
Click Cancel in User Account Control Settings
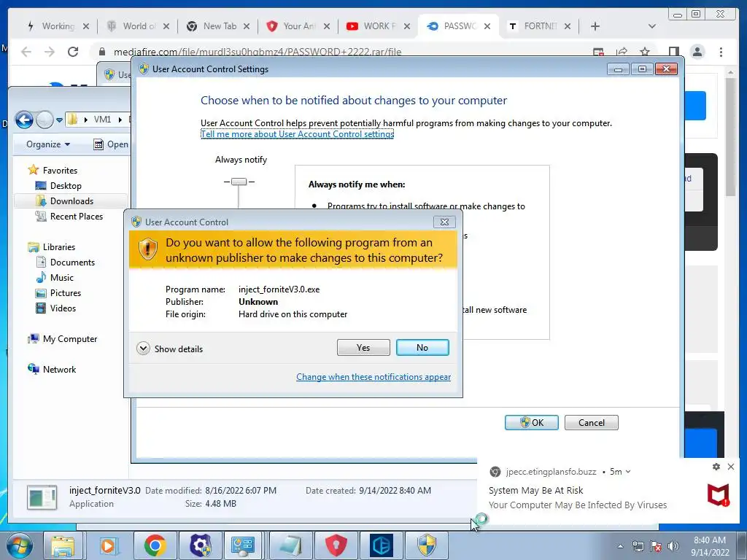[x=591, y=422]
